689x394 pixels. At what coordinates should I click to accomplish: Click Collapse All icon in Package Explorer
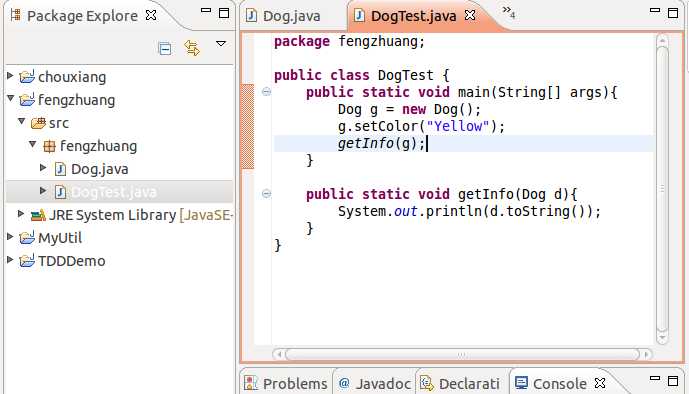165,48
